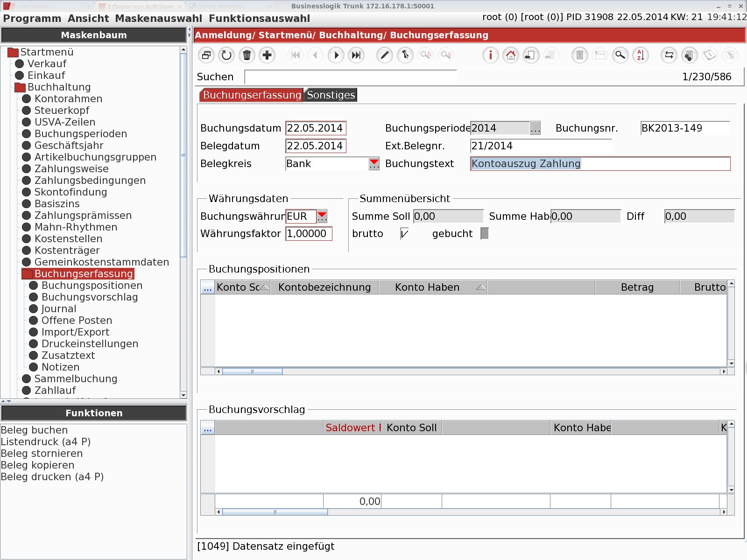Screen dimensions: 747x560
Task: Switch to the Sonstiges tab
Action: (x=331, y=95)
